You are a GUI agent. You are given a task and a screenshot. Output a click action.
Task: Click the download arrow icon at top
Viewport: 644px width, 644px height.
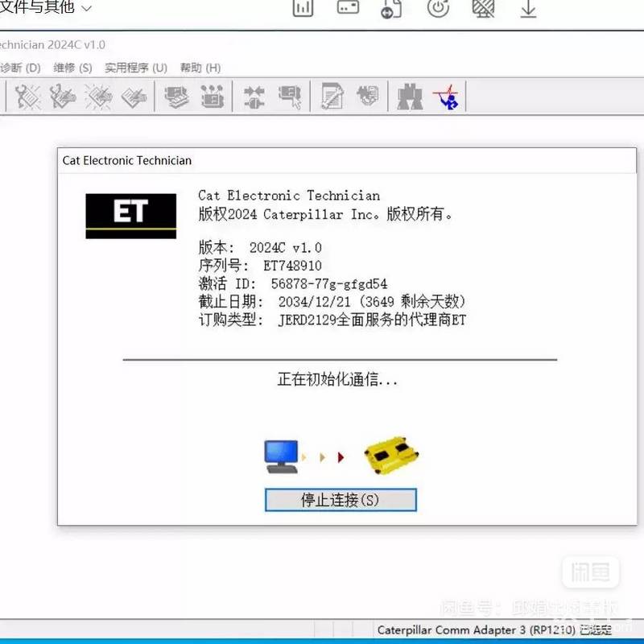pos(528,8)
